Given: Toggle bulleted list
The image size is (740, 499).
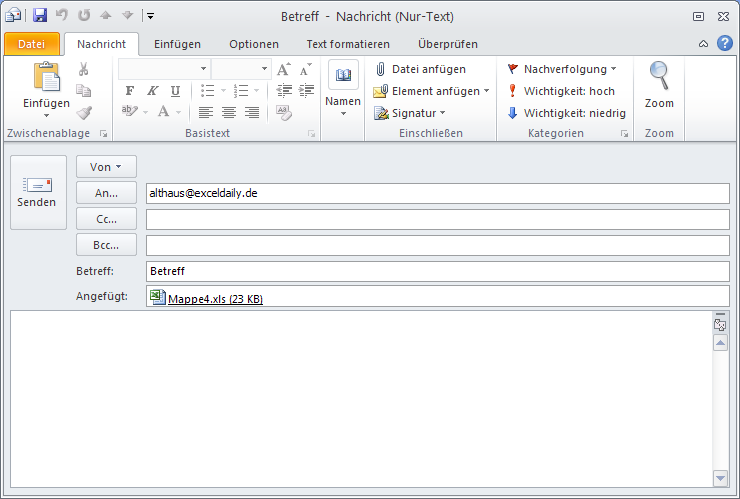Looking at the screenshot, I should [207, 90].
